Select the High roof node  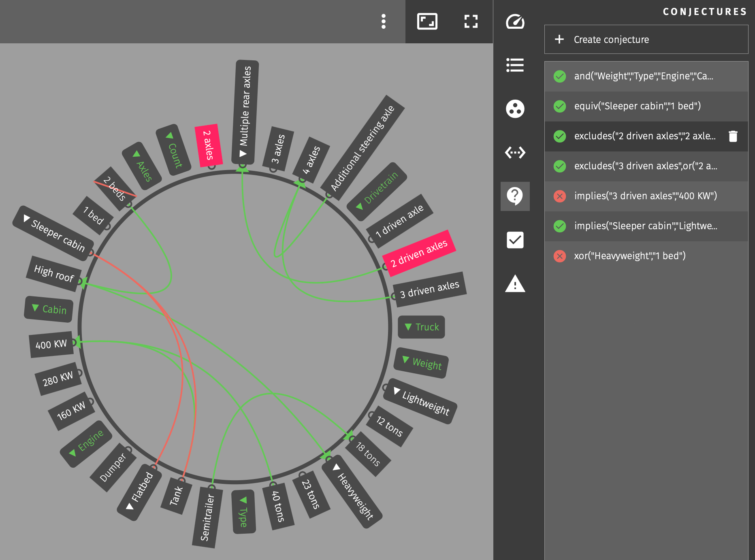coord(54,274)
